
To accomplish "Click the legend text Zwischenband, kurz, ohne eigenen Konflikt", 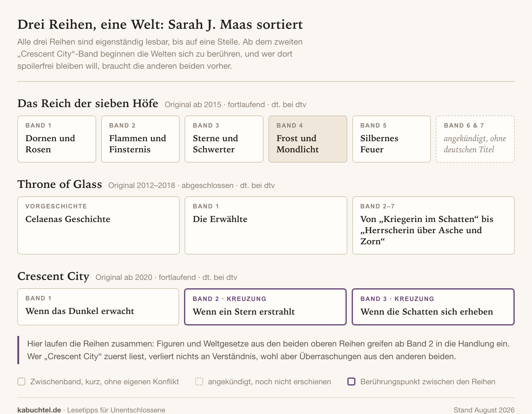I will (x=105, y=382).
